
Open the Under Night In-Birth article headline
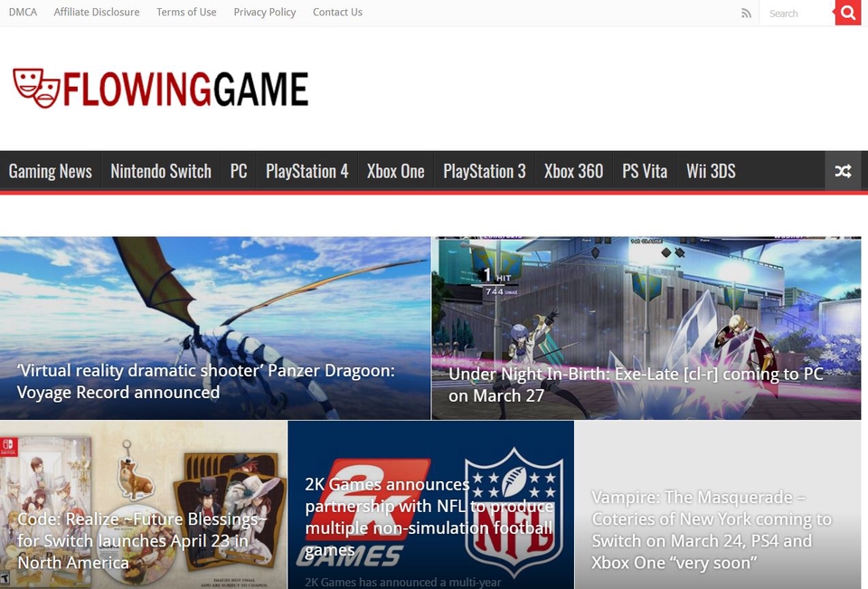coord(636,385)
